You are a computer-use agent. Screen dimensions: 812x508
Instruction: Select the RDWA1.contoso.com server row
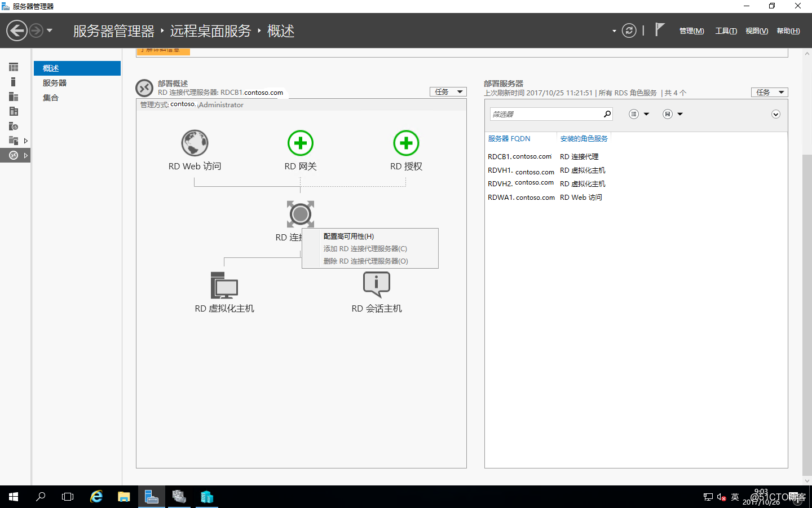636,198
